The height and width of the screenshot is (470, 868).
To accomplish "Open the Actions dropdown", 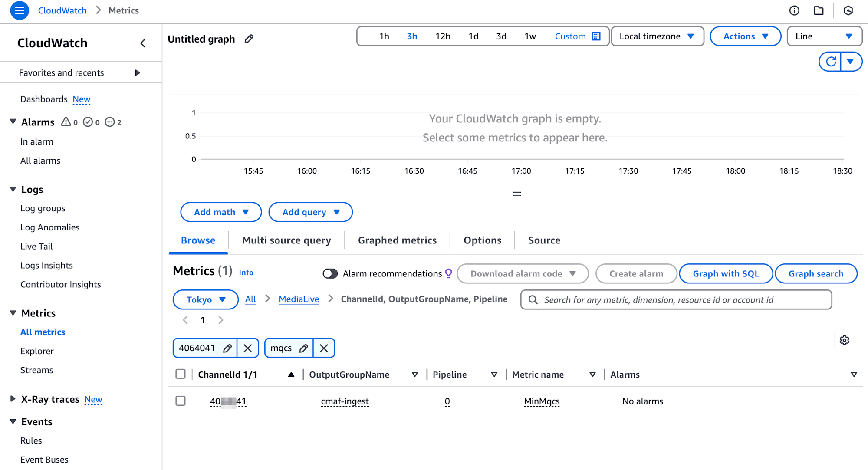I will [745, 36].
